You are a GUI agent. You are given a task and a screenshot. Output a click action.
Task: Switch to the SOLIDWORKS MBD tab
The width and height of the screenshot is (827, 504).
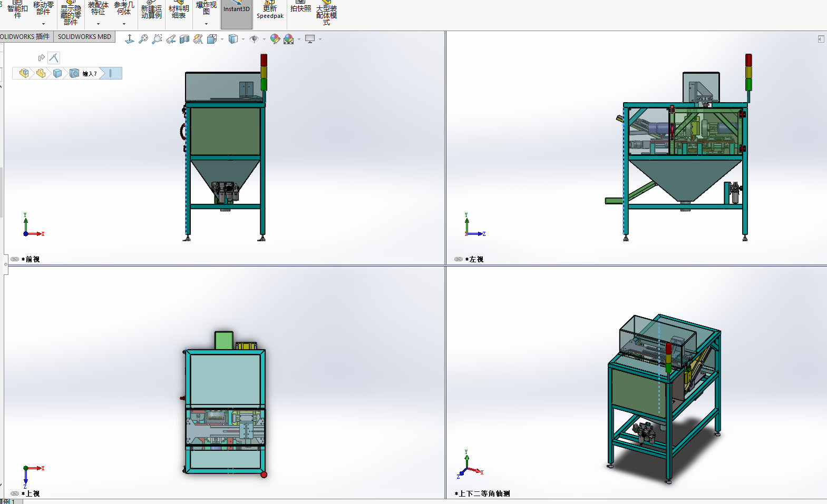coord(84,37)
